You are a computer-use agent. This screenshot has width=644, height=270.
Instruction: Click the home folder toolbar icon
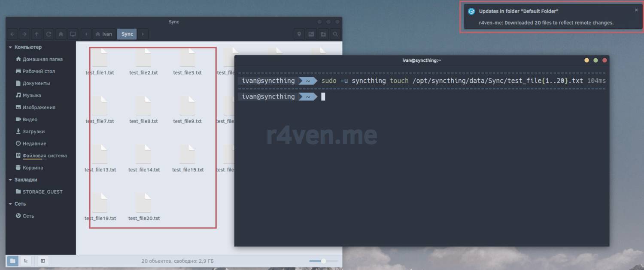tap(61, 34)
